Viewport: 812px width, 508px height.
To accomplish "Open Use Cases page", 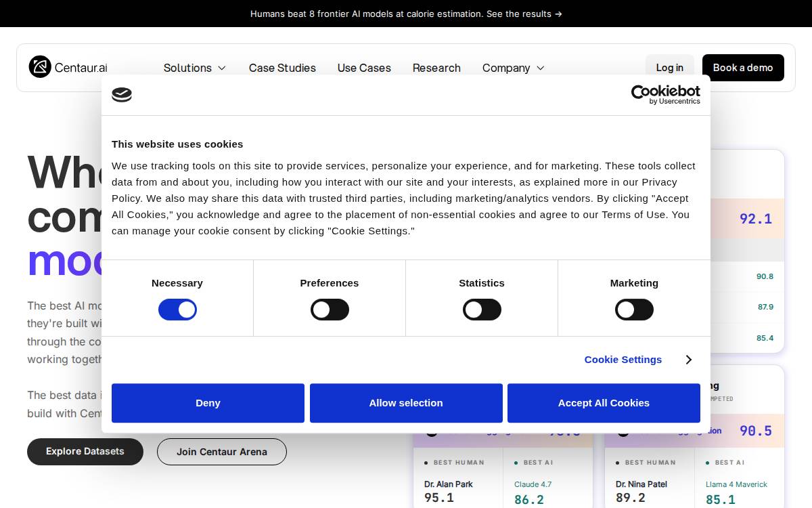I will click(x=364, y=68).
